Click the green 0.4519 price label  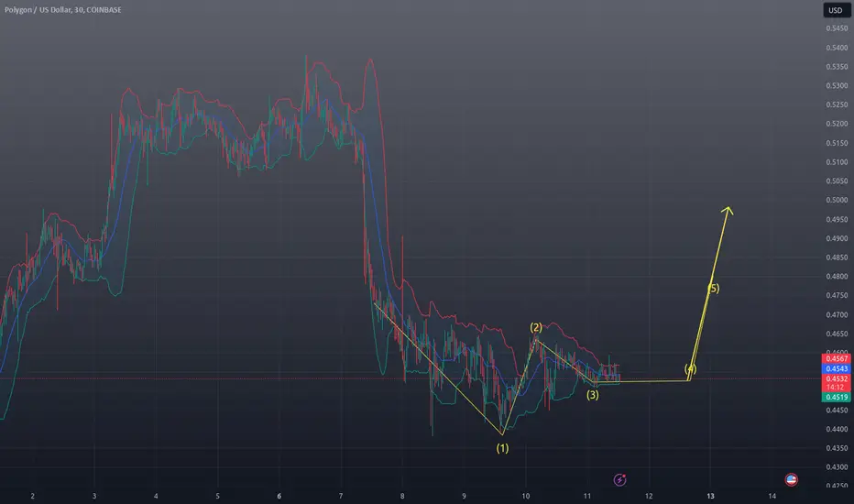click(x=836, y=397)
